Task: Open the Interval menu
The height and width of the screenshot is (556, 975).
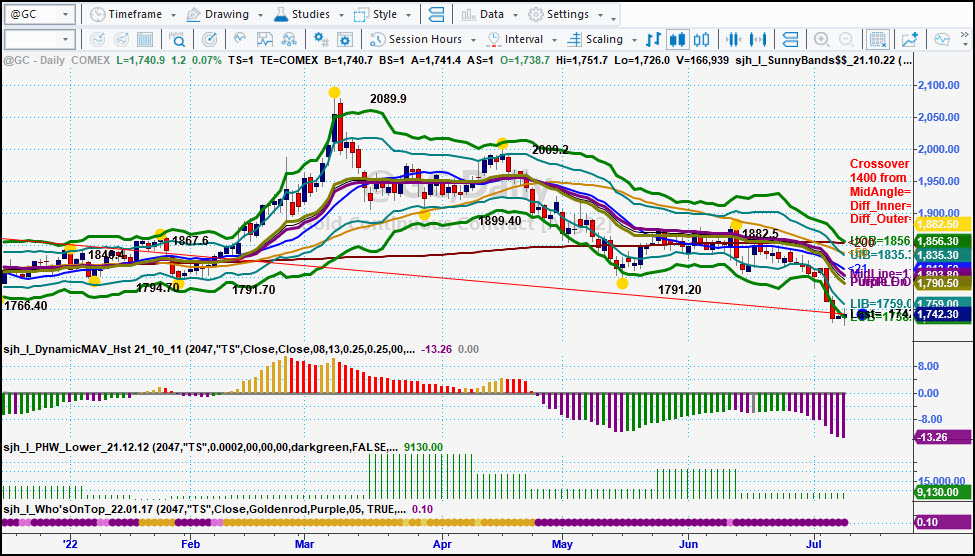Action: (515, 39)
